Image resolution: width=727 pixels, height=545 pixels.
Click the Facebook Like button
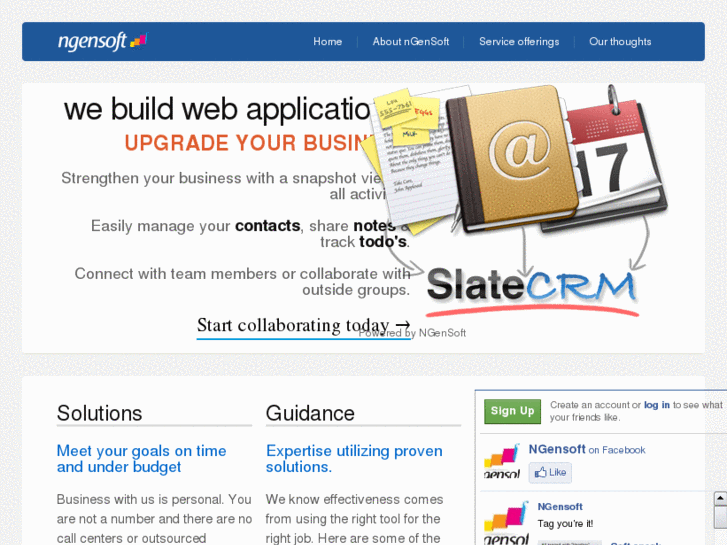tap(550, 473)
